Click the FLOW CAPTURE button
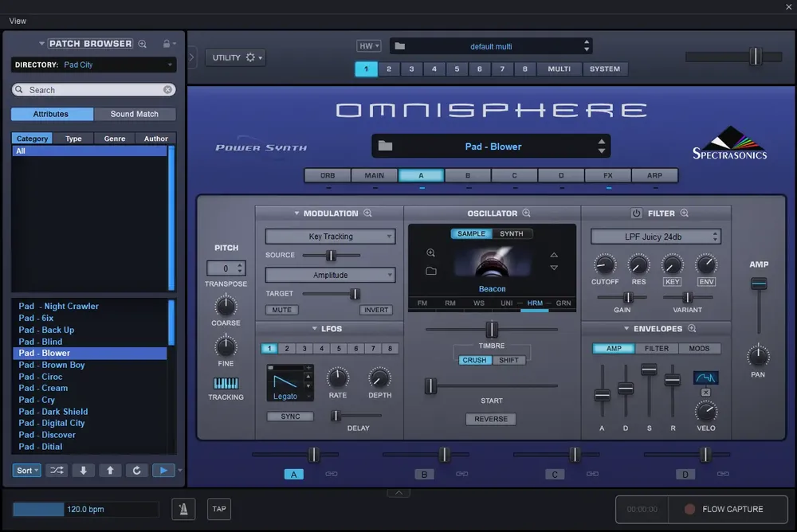797x532 pixels. coord(728,509)
